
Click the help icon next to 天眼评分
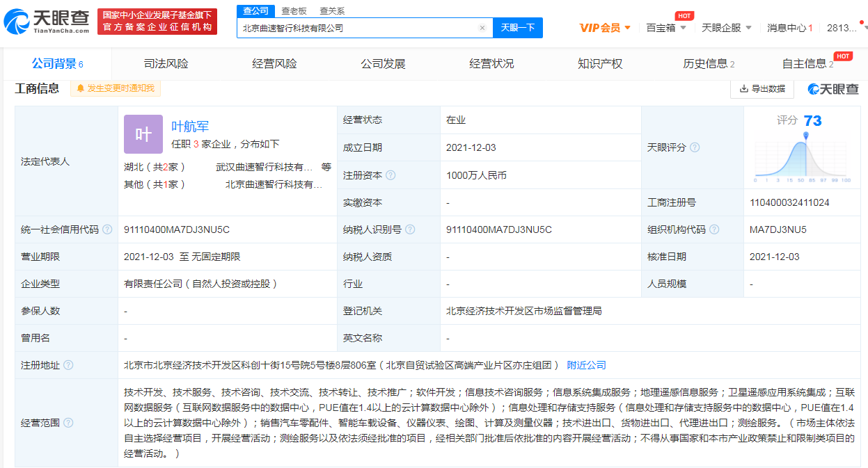pyautogui.click(x=694, y=147)
